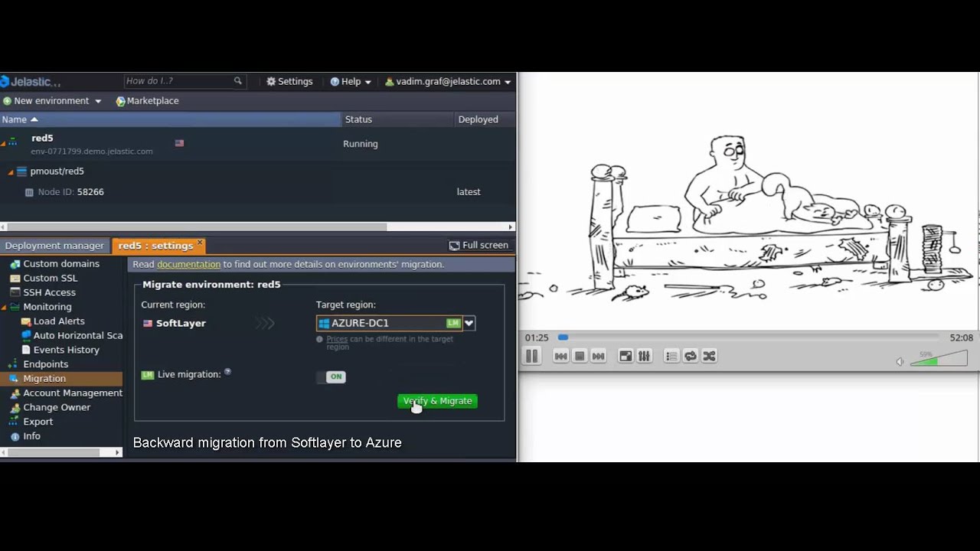This screenshot has width=980, height=551.
Task: Click the US flag region icon on red5 row
Action: coord(179,143)
